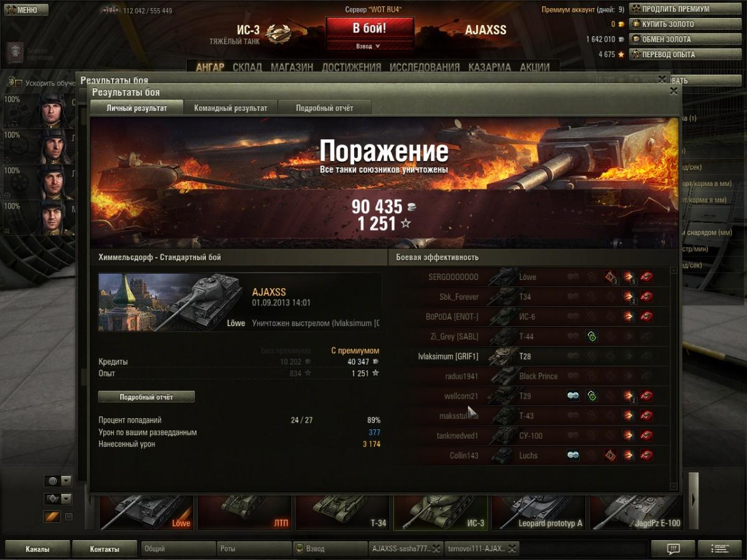The height and width of the screenshot is (560, 747).
Task: Toggle the checkbox next to the orange stripe filter
Action: pos(69,516)
